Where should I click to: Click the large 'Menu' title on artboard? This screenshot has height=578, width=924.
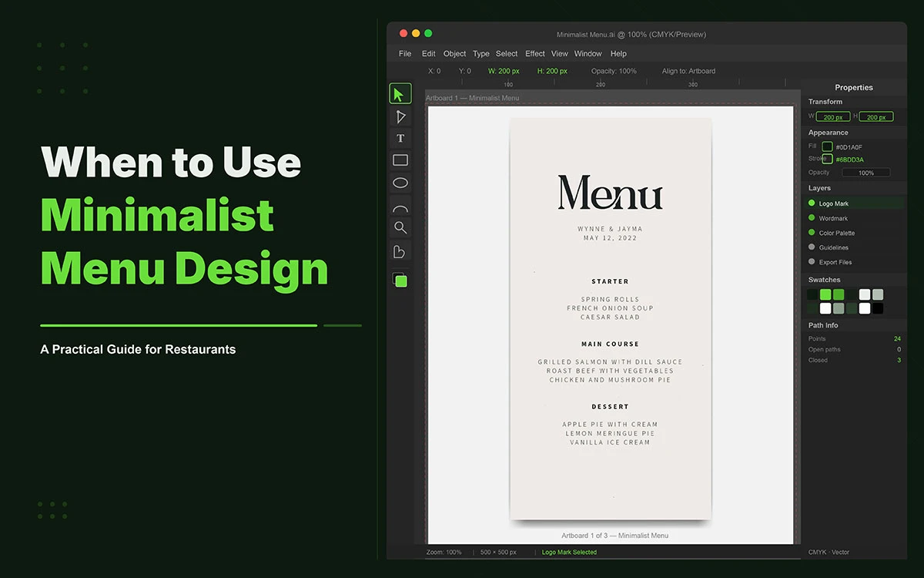(x=610, y=193)
